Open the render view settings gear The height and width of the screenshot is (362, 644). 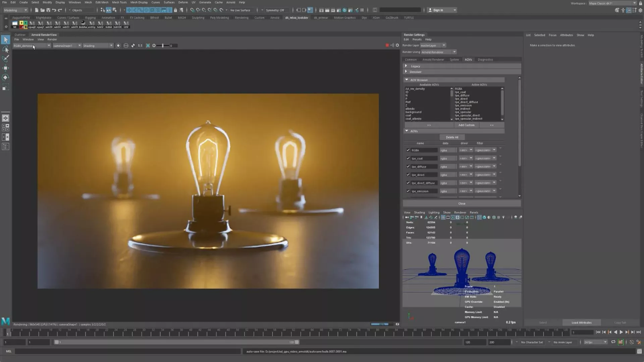(397, 45)
